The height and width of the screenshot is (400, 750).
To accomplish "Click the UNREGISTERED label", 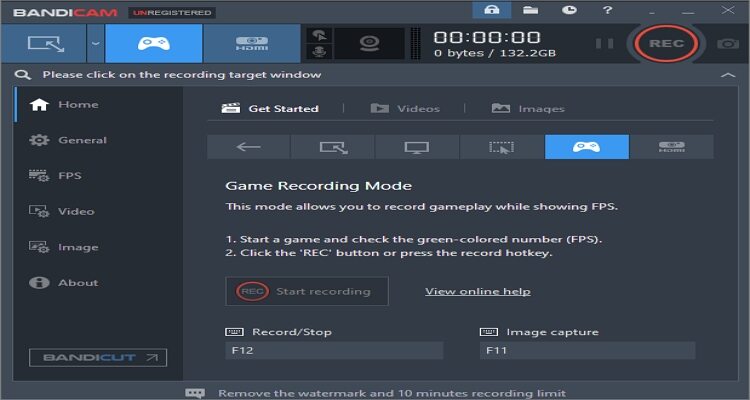I will click(172, 12).
